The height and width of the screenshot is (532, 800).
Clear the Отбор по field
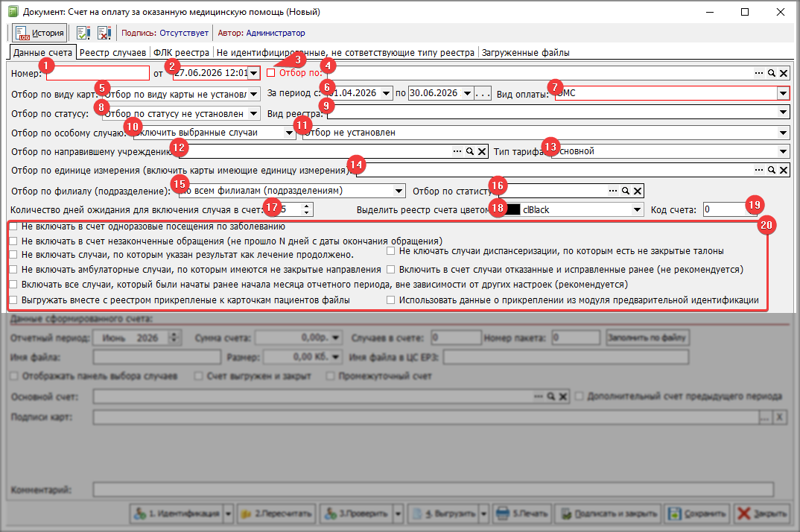point(784,73)
